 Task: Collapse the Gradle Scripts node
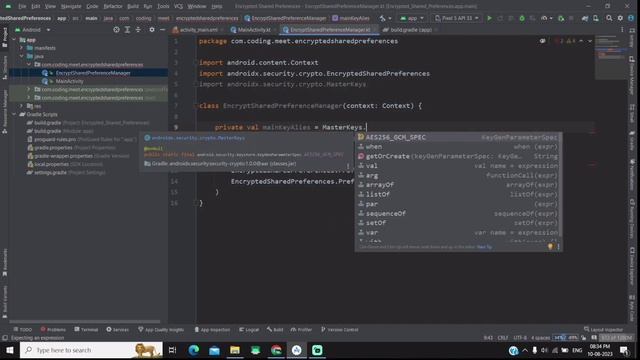point(15,114)
